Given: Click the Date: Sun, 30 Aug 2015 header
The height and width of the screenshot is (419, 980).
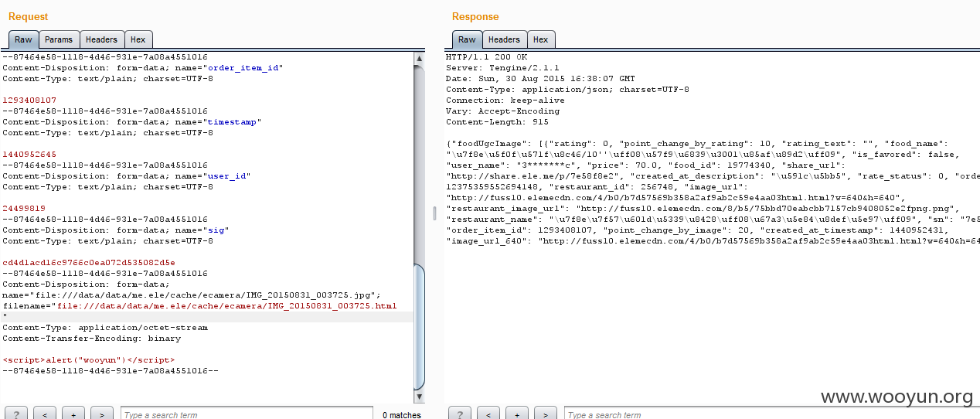Looking at the screenshot, I should pyautogui.click(x=540, y=79).
